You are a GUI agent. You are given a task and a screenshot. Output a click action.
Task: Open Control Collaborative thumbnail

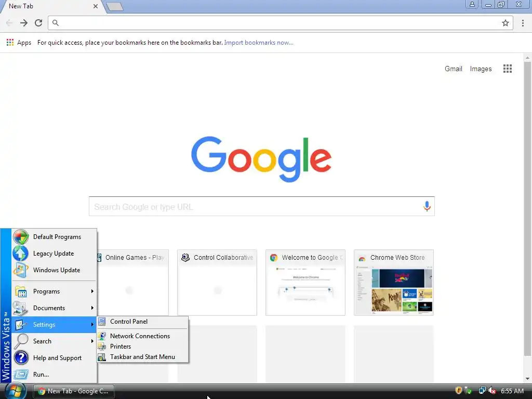[x=217, y=283]
